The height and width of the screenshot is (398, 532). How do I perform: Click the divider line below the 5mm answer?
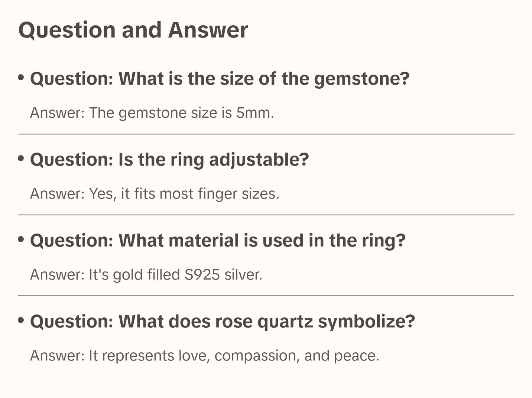[266, 134]
